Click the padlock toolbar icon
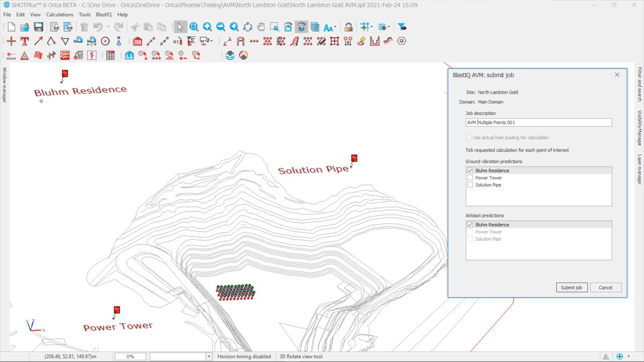Viewport: 644px width, 362px height. coord(348,26)
